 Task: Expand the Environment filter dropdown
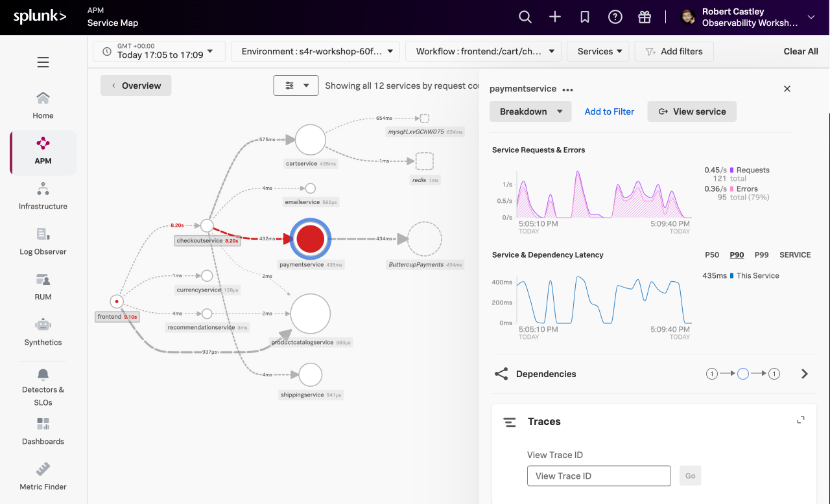point(315,51)
